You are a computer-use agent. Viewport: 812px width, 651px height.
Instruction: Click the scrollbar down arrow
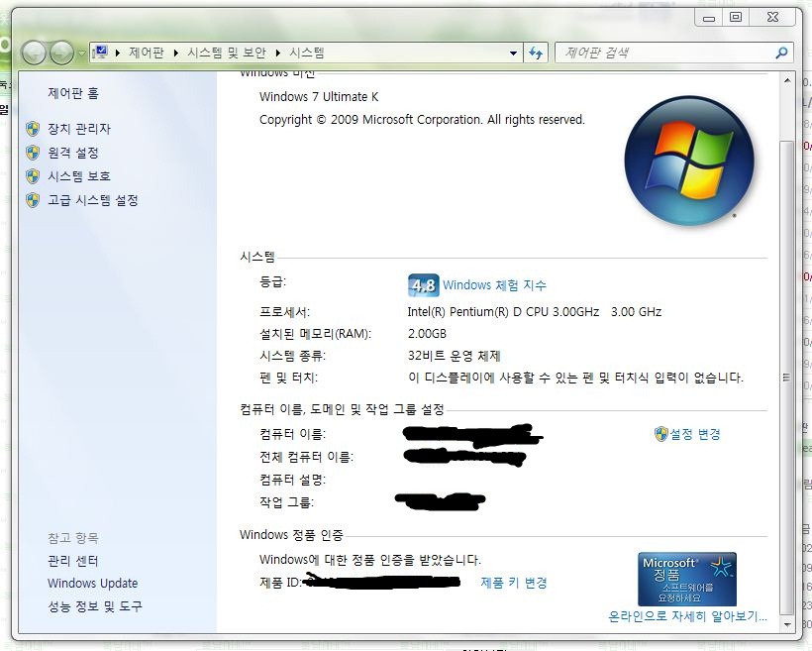coord(787,624)
